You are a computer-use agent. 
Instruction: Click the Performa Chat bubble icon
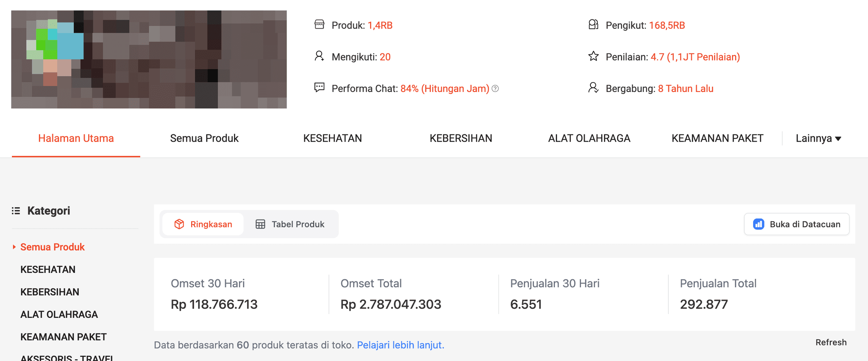(319, 88)
